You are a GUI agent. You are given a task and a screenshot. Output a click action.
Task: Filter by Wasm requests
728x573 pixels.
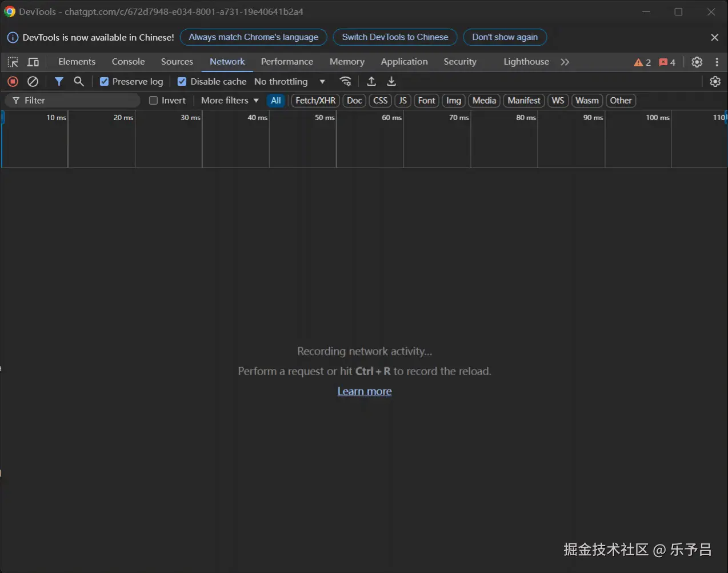coord(587,100)
